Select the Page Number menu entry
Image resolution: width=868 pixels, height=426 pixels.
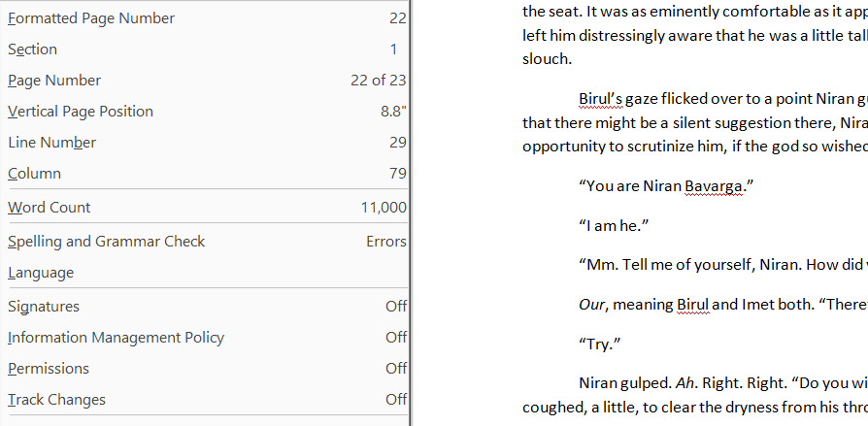pyautogui.click(x=54, y=81)
